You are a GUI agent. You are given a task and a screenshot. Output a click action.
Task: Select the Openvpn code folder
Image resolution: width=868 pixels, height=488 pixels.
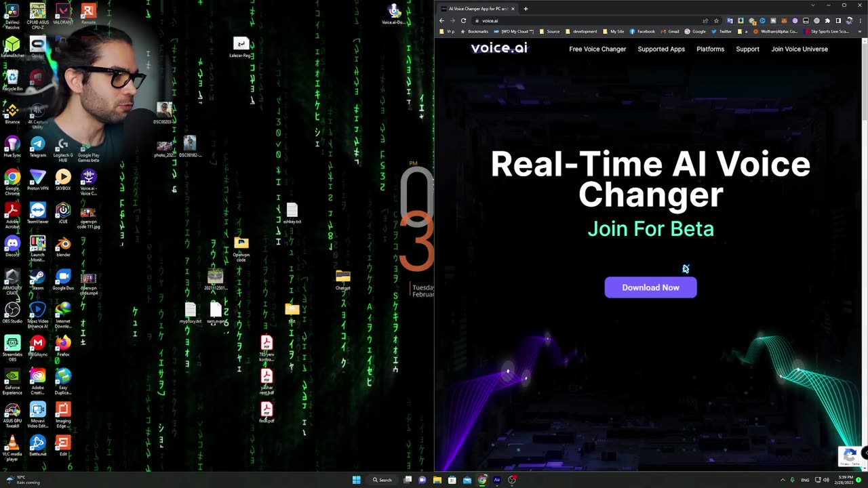[241, 249]
